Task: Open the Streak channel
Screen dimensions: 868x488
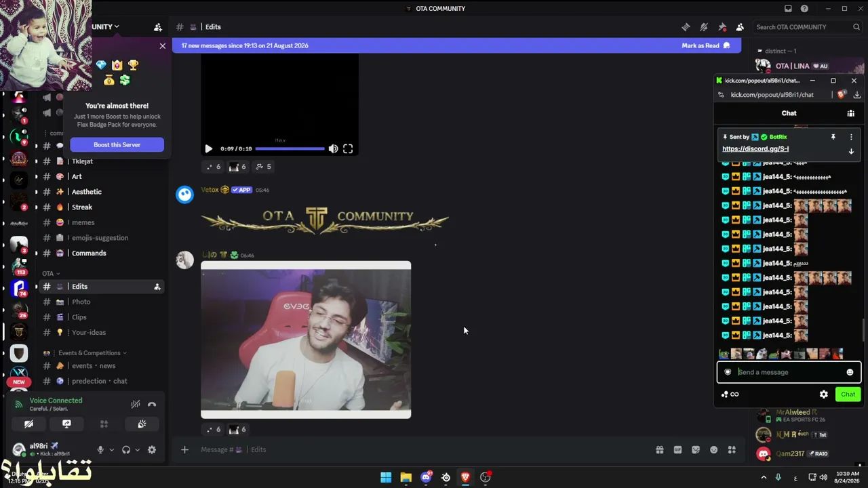Action: pos(81,207)
